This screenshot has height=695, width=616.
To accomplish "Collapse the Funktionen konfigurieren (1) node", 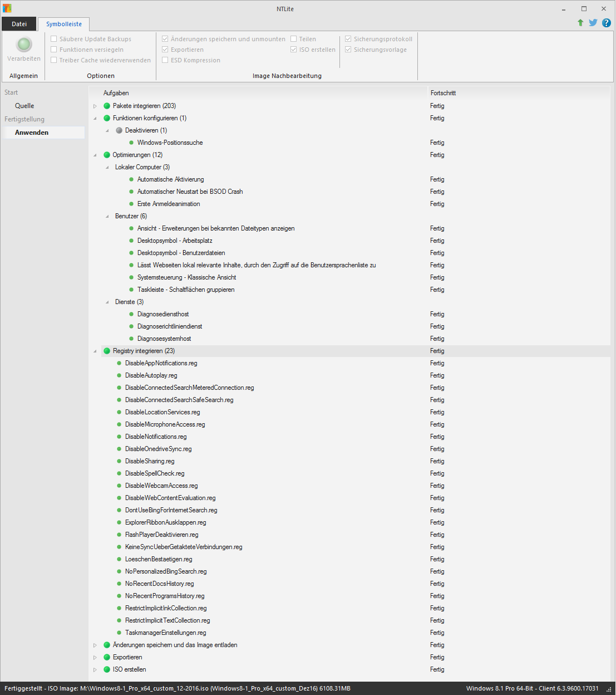I will point(95,118).
